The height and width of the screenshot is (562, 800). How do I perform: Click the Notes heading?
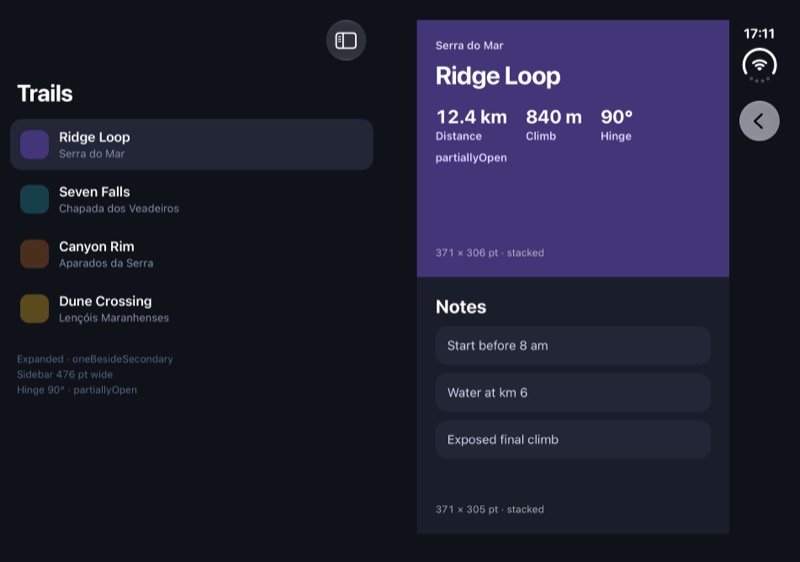coord(461,307)
